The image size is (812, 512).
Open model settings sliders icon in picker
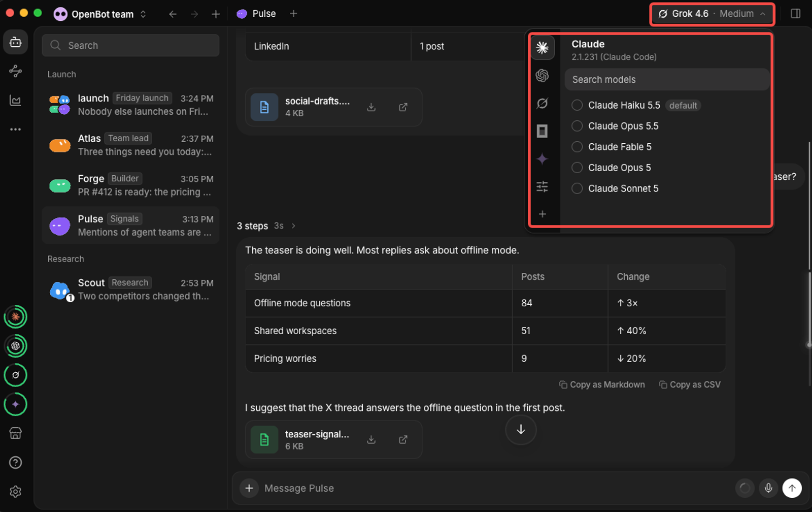542,186
